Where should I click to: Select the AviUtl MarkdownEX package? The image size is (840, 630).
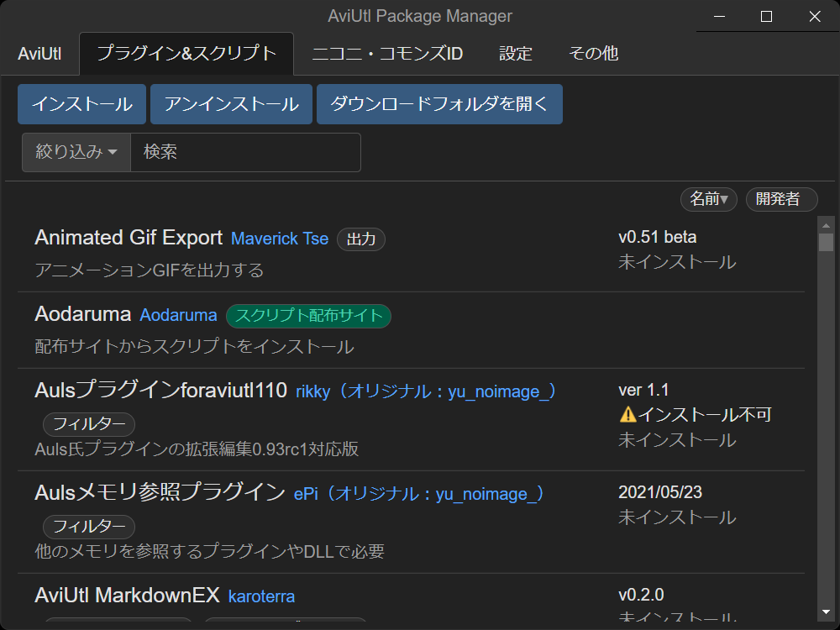point(411,598)
